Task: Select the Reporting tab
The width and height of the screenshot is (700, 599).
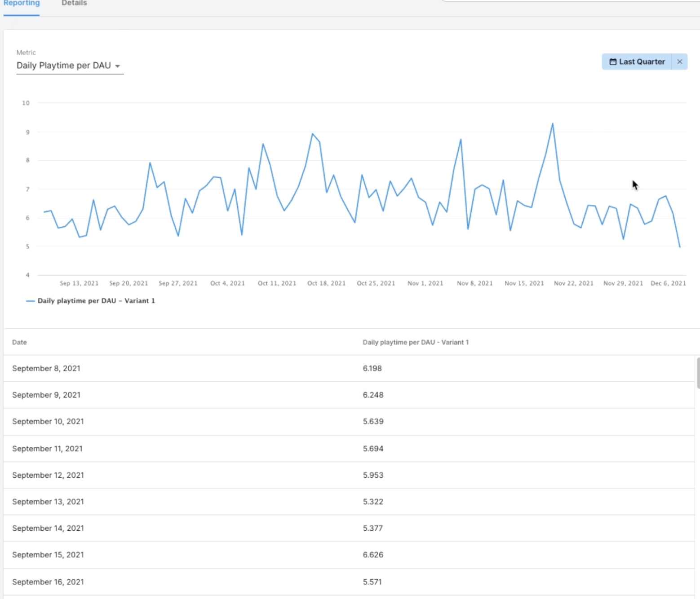Action: (x=22, y=4)
